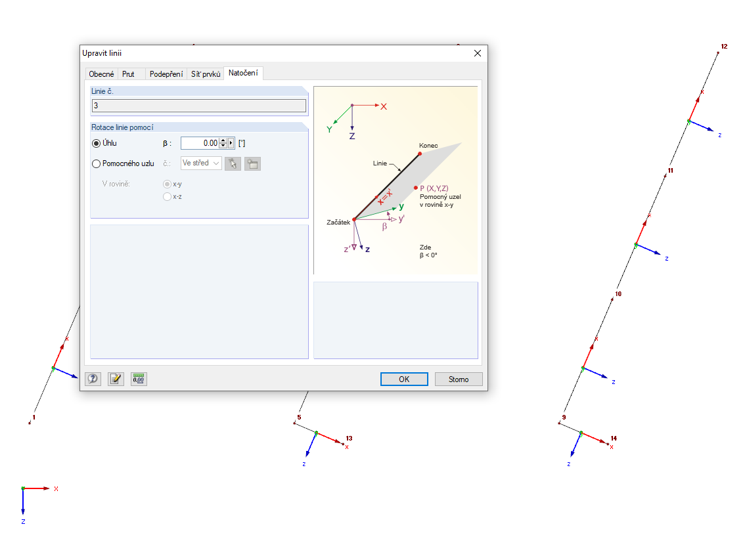Screen dimensions: 747x560
Task: Choose the x-z plane radio button
Action: point(168,197)
